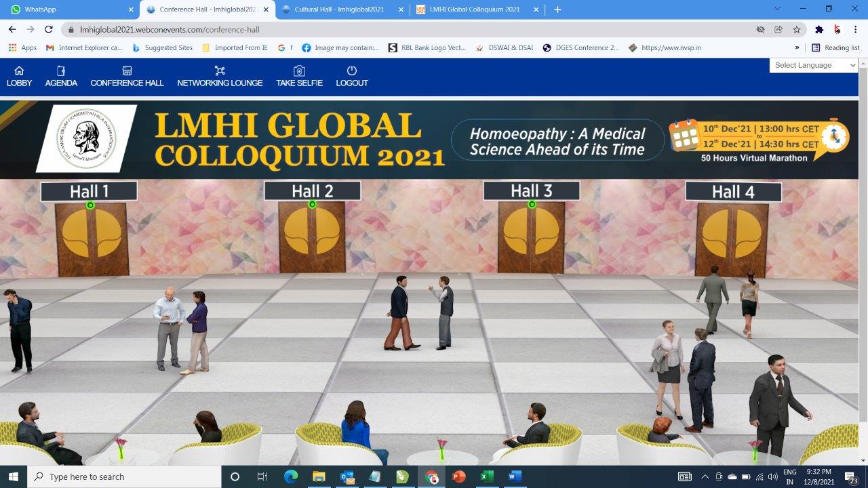Open Outlook from taskbar

pos(347,476)
